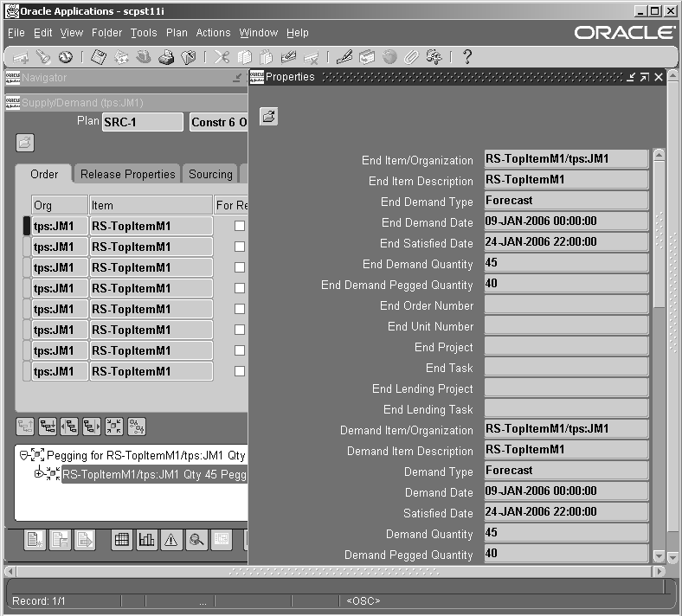Click the folder icon in Properties window

click(x=269, y=117)
